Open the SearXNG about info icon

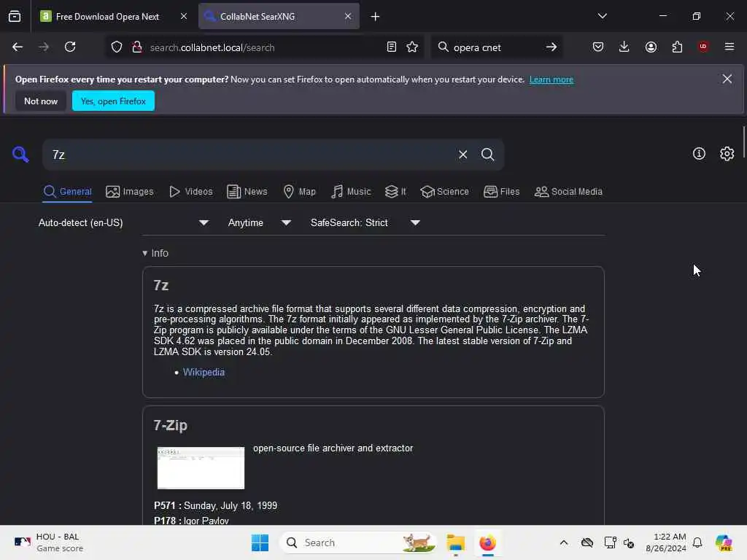[699, 154]
